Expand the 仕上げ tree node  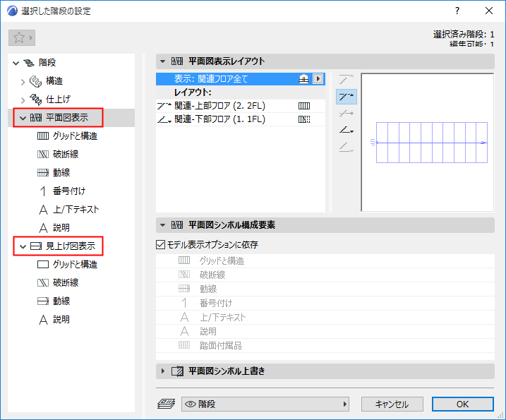[x=23, y=100]
